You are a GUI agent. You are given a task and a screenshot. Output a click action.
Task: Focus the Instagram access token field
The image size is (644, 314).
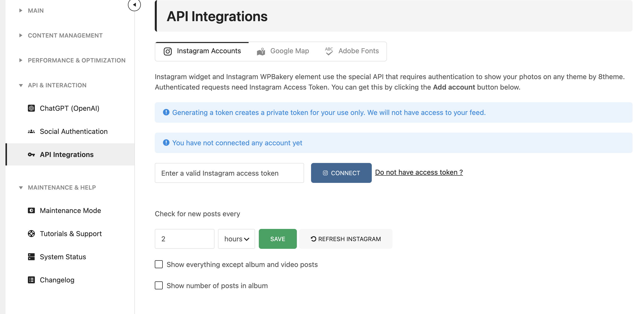229,173
